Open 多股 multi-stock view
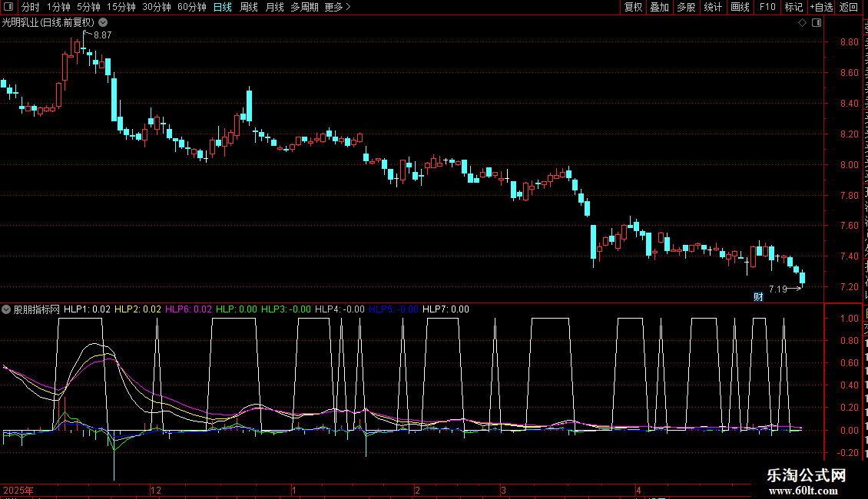 click(686, 7)
